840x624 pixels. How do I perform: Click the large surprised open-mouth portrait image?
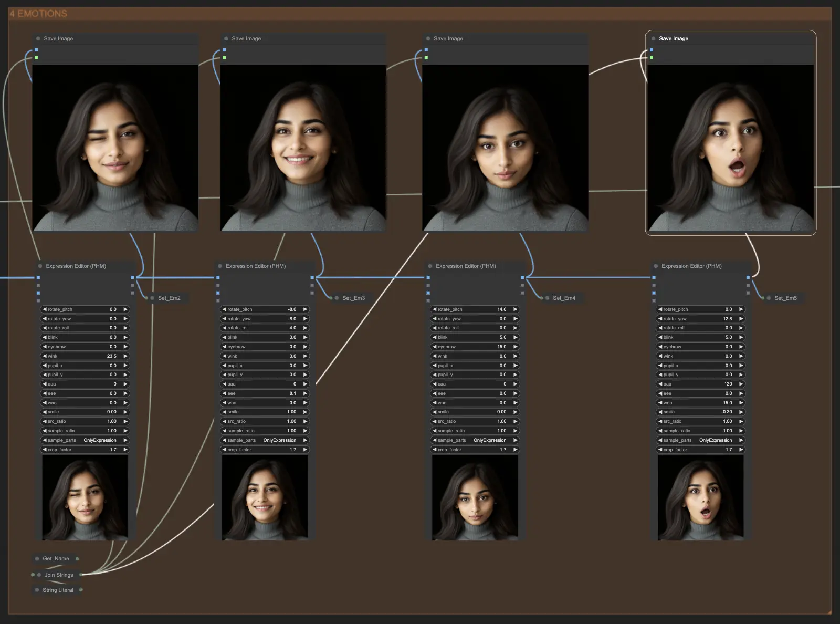tap(730, 148)
